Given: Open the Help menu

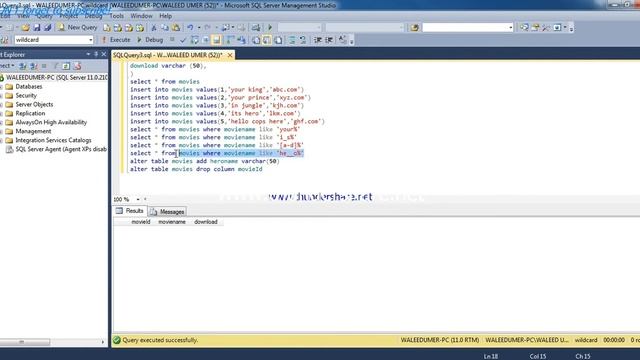Looking at the screenshot, I should click(165, 16).
